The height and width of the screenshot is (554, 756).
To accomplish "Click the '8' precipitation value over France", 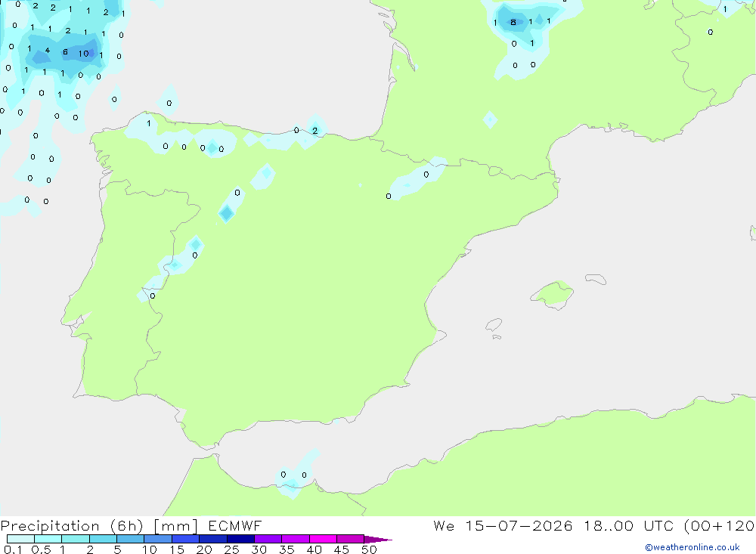I will point(513,22).
